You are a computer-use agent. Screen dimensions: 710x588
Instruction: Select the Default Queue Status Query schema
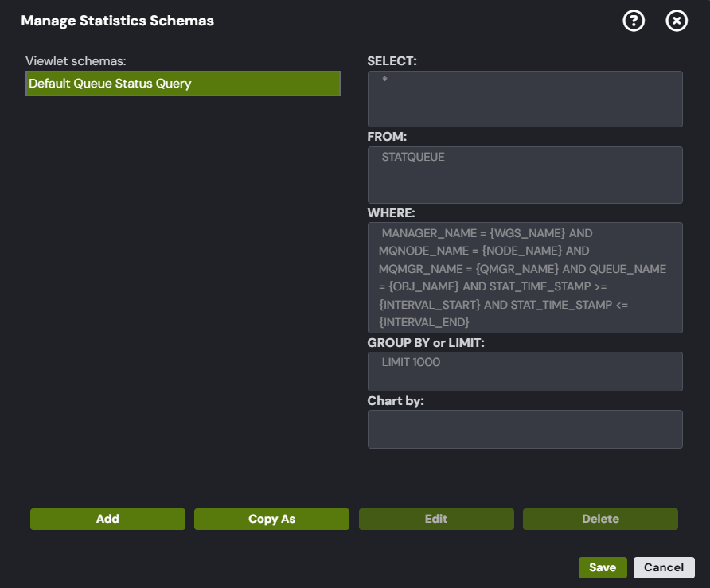pyautogui.click(x=183, y=84)
